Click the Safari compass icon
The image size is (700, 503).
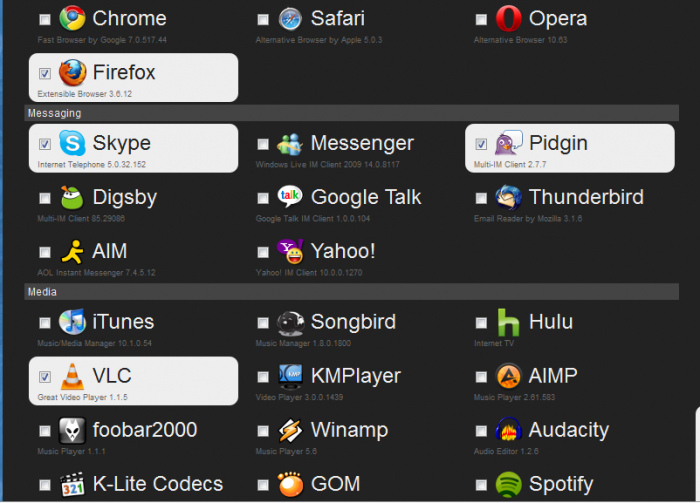click(x=289, y=18)
